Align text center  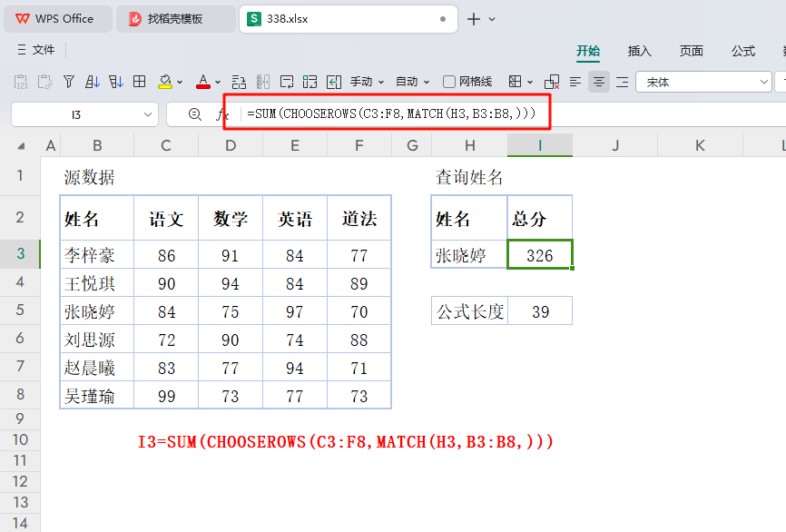[598, 82]
